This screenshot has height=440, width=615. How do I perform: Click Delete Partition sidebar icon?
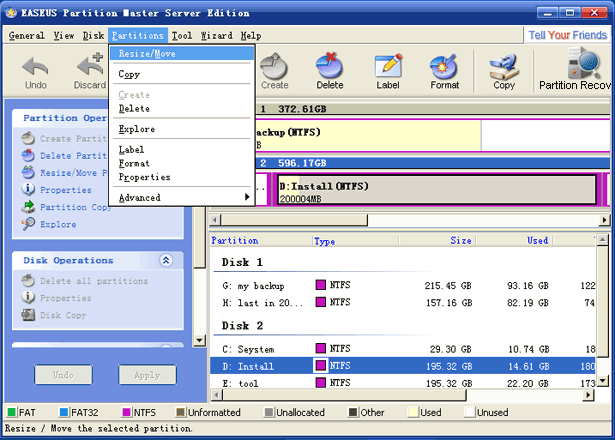[28, 156]
